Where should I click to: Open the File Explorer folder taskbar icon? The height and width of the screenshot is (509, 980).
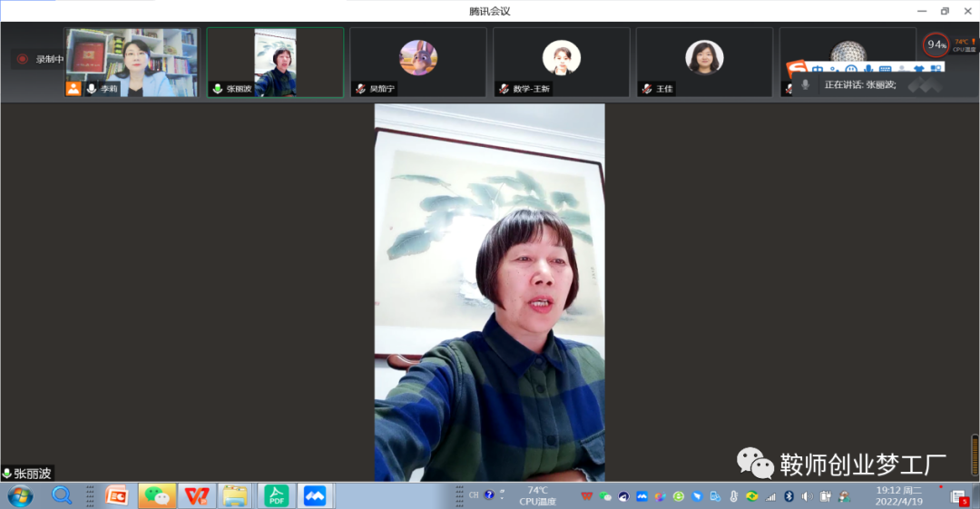[235, 496]
